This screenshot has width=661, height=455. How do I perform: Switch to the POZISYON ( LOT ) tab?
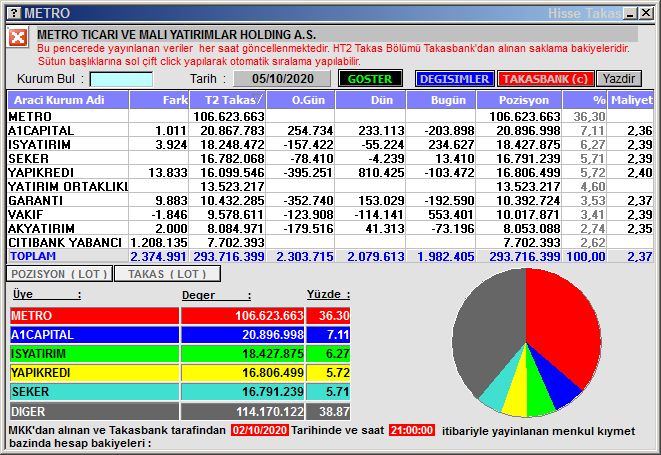[x=59, y=274]
